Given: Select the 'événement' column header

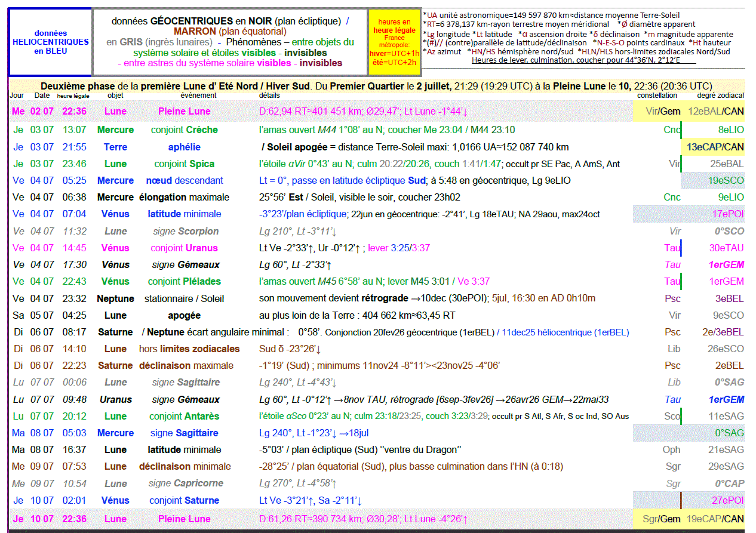Looking at the screenshot, I should tap(198, 95).
